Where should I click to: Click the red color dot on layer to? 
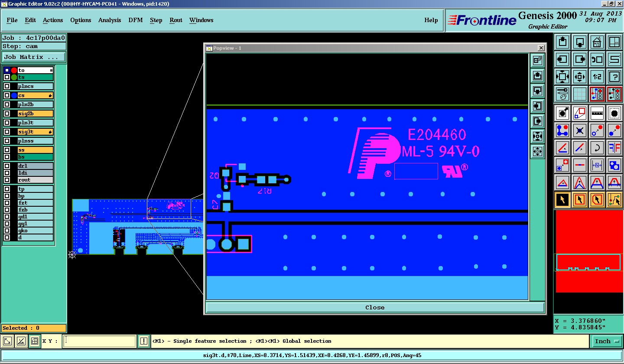(14, 70)
